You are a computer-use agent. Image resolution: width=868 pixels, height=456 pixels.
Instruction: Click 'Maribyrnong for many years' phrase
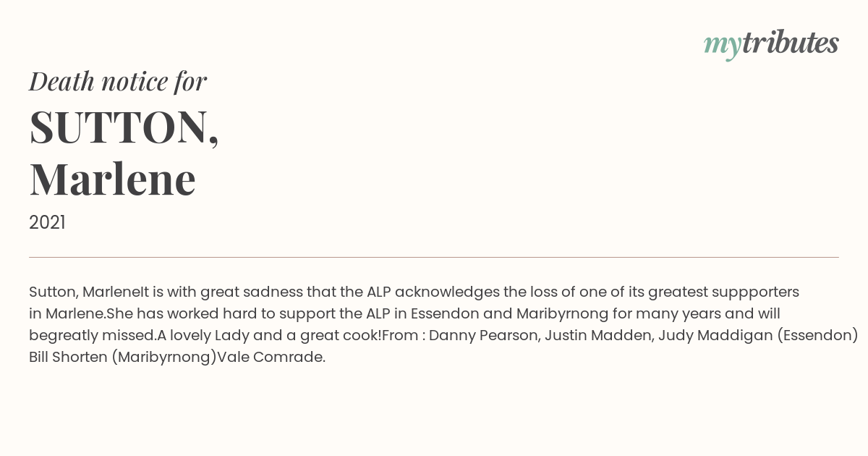[610, 314]
